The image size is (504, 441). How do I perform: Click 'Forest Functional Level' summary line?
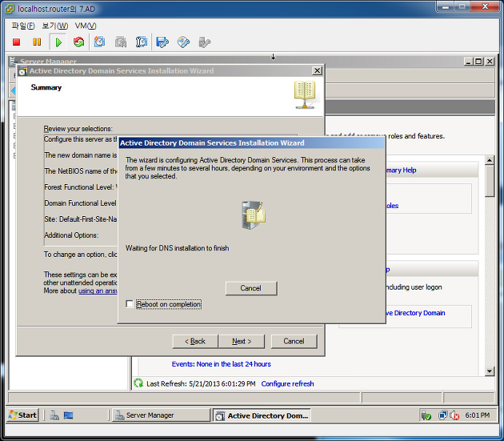tap(81, 187)
